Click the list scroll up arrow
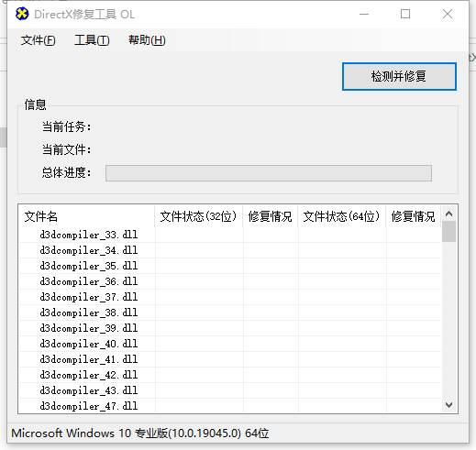This screenshot has height=450, width=476. [448, 214]
